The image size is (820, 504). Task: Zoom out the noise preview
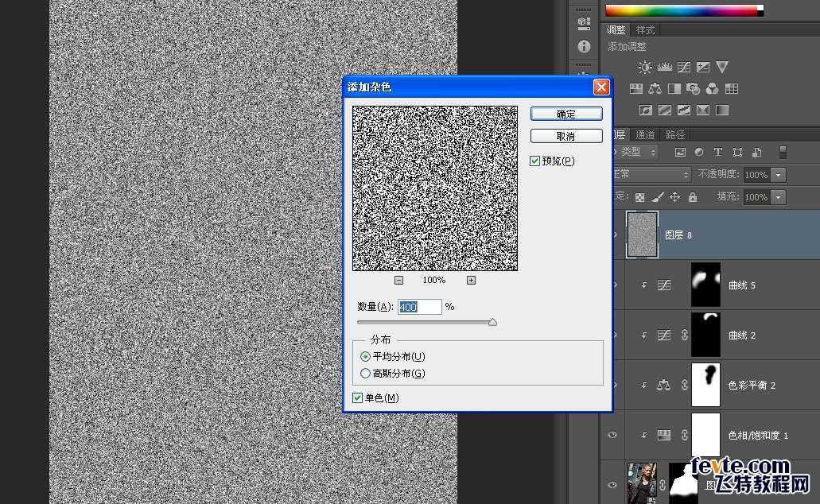coord(398,281)
